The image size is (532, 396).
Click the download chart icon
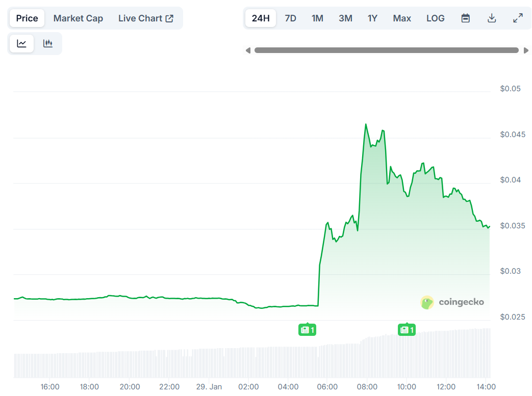[x=491, y=18]
